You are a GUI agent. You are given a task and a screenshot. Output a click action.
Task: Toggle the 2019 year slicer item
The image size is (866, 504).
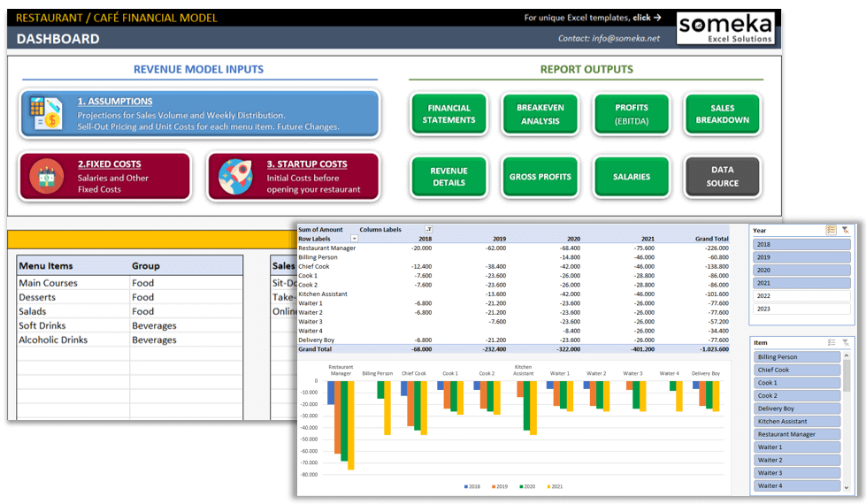[x=801, y=257]
